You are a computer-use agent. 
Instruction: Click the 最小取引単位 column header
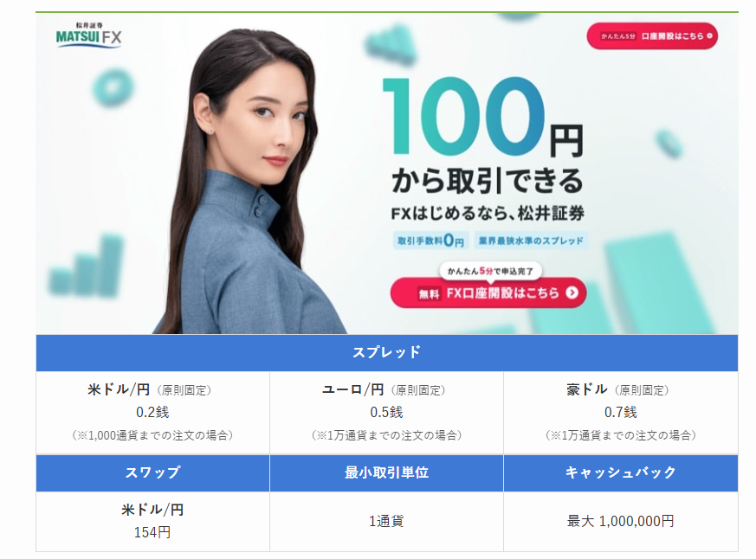tap(387, 472)
